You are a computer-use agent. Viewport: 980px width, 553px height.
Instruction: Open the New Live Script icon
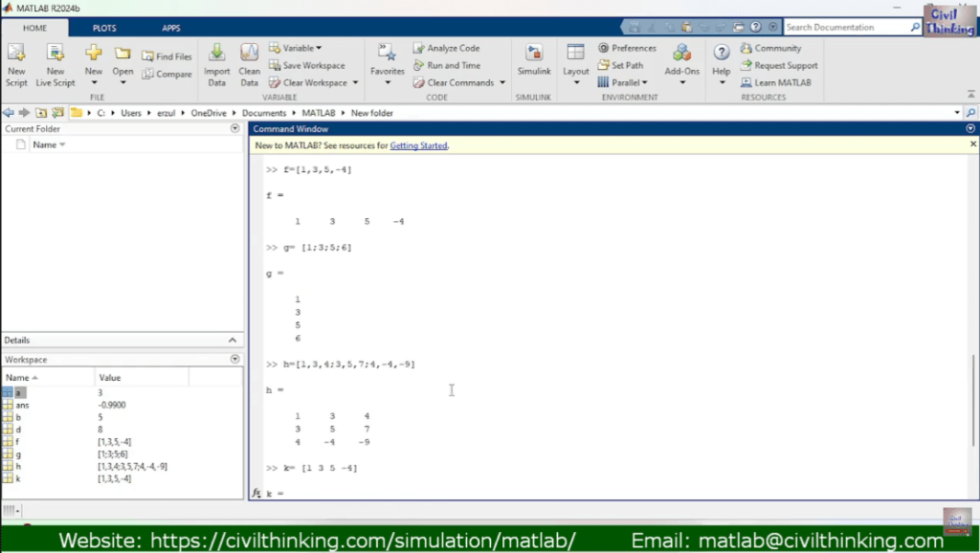56,54
